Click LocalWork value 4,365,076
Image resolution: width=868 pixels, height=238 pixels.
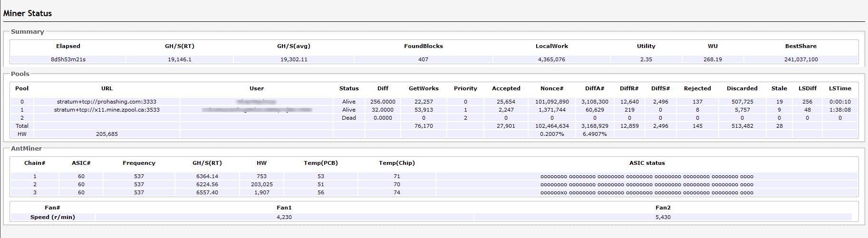pyautogui.click(x=551, y=59)
